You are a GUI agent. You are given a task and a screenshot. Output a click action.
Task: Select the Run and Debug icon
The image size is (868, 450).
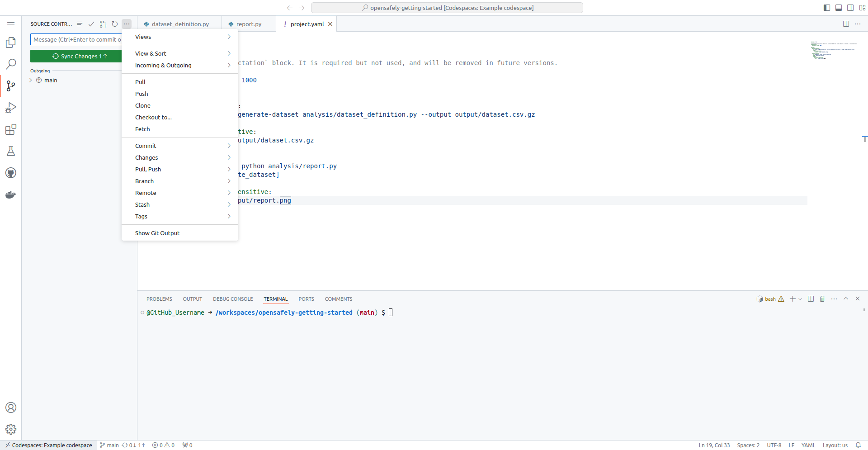[x=11, y=108]
